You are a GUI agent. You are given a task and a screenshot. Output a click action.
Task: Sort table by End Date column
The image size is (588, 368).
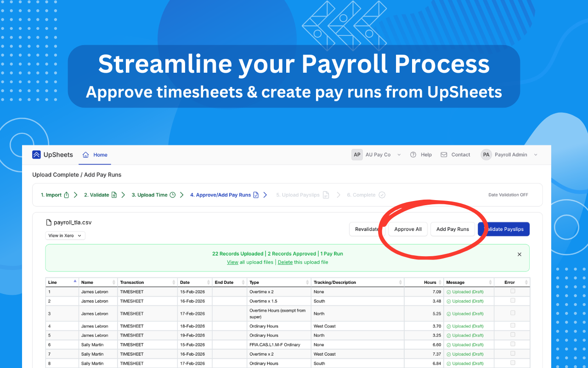(x=229, y=282)
